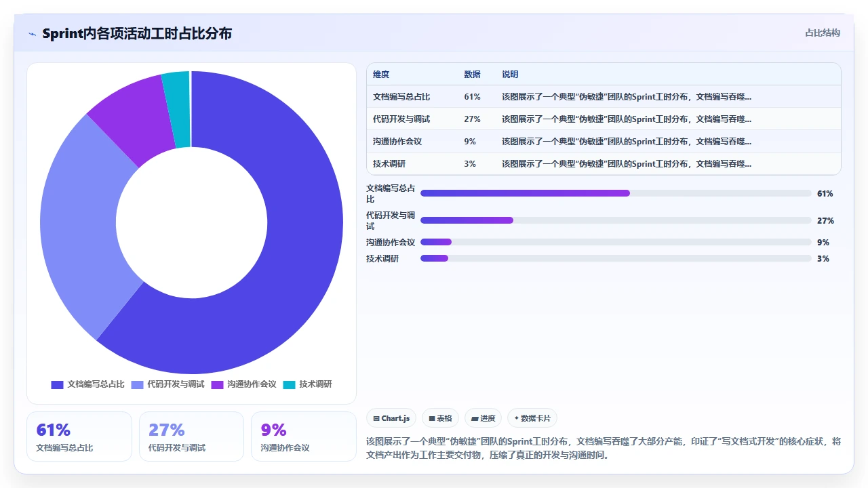The height and width of the screenshot is (488, 868).
Task: Click the lightning icon beside the Sprint title
Action: click(x=32, y=34)
